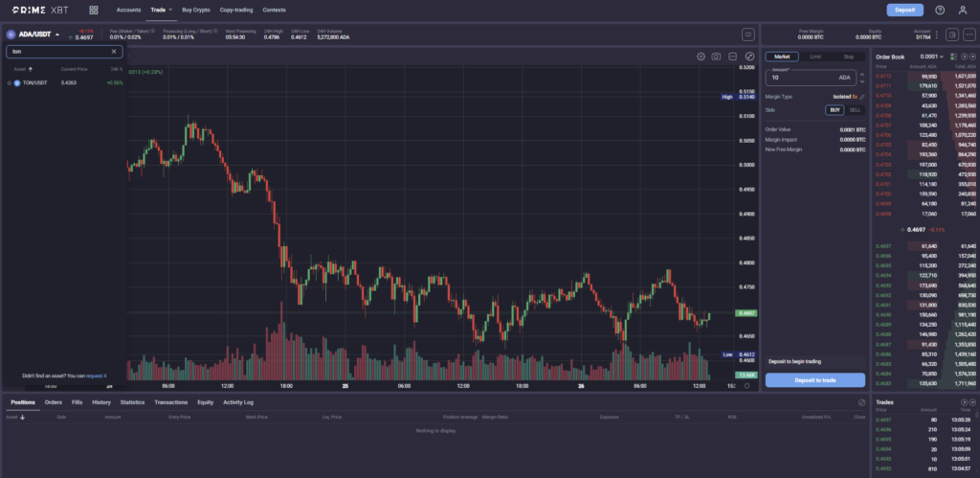Add TON/USDT to favorites star
The width and height of the screenshot is (980, 478).
tap(10, 82)
